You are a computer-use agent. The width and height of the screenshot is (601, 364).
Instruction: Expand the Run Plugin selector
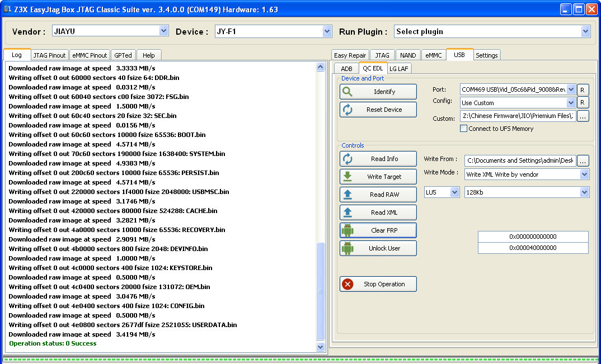click(585, 31)
